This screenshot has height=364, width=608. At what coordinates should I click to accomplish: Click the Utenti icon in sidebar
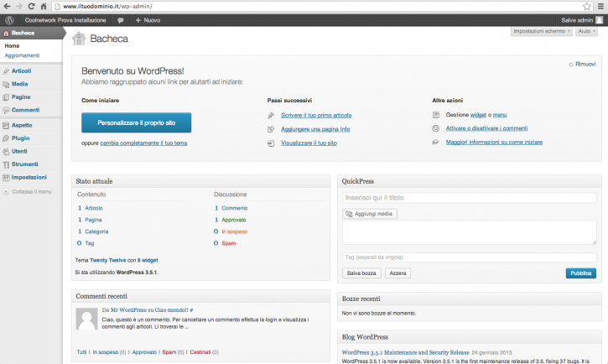[x=6, y=152]
